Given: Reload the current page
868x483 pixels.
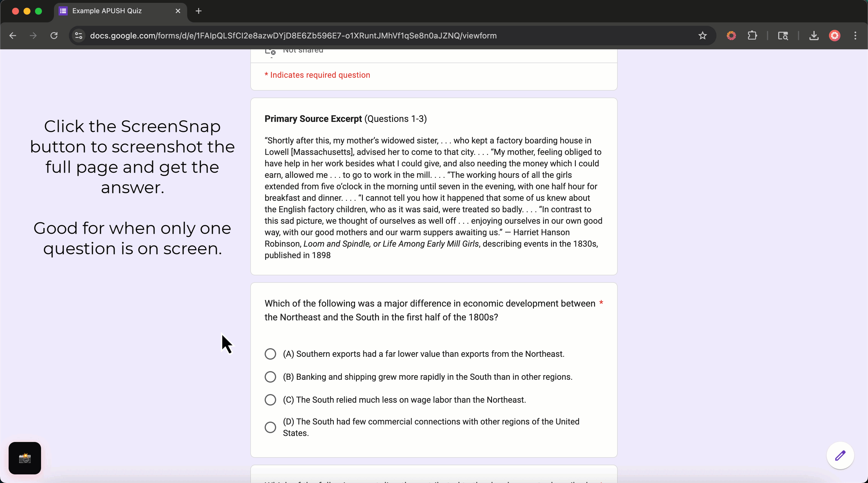Looking at the screenshot, I should 54,36.
